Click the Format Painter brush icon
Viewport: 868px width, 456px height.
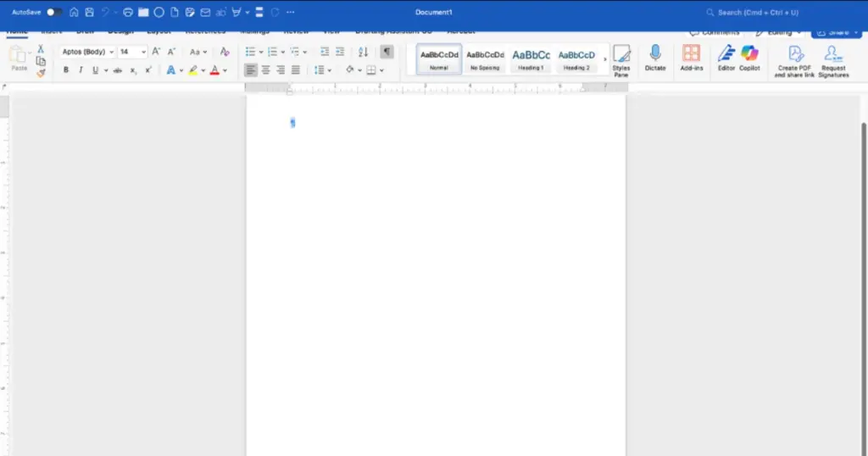point(41,73)
